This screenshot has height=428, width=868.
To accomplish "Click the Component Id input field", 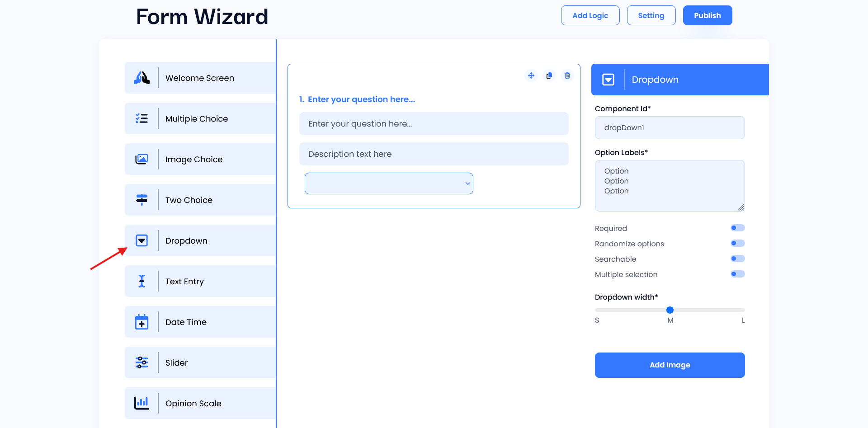I will [670, 127].
